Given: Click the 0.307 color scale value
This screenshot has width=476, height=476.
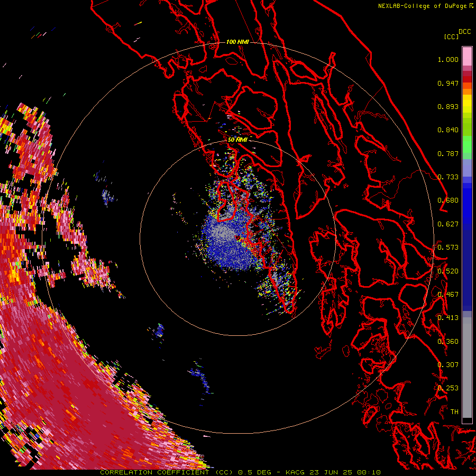Looking at the screenshot, I should 448,365.
